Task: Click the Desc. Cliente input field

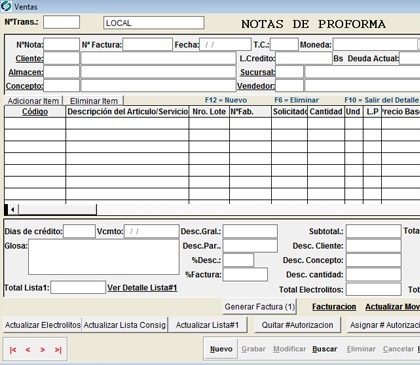Action: point(373,246)
